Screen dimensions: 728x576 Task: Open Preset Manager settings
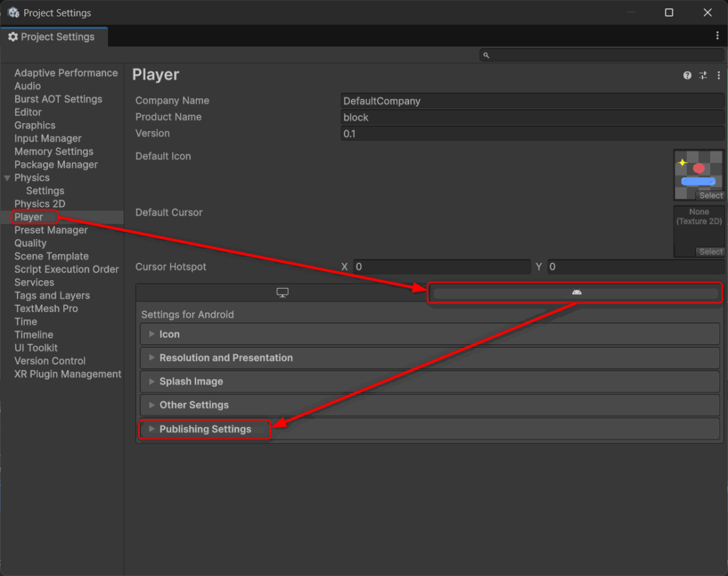(x=50, y=230)
